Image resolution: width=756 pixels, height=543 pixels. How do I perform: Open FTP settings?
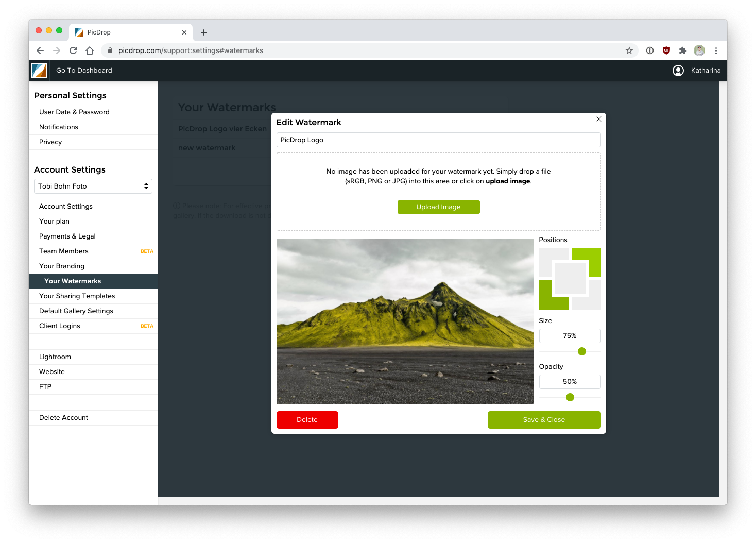[x=93, y=387]
